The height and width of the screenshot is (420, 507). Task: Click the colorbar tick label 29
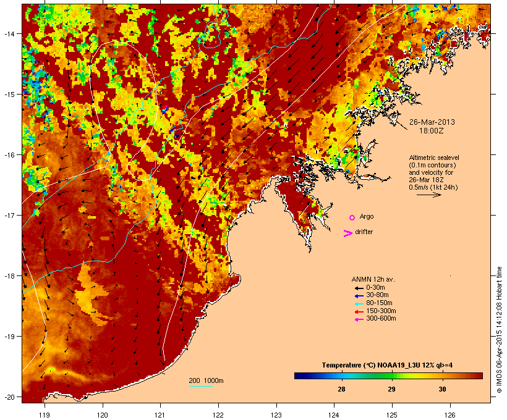click(x=391, y=389)
